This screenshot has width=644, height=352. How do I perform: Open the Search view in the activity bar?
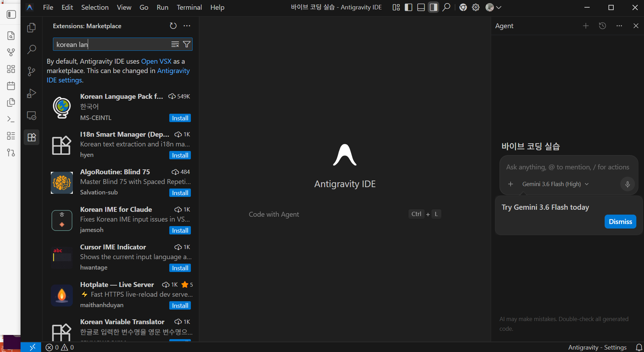[x=31, y=49]
